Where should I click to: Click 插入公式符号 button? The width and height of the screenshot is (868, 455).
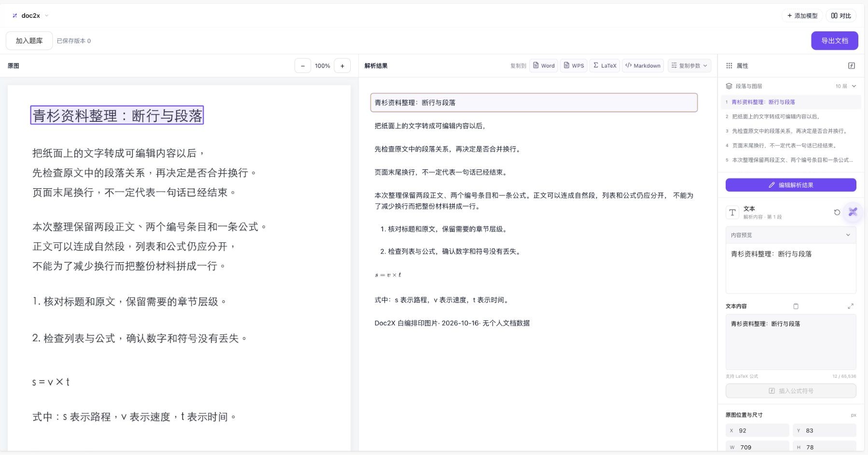791,391
